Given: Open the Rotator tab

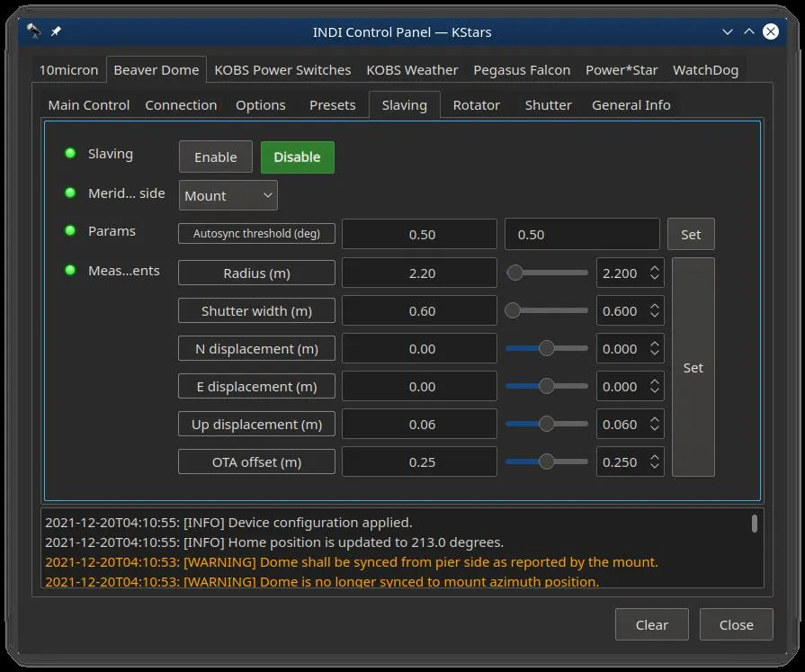Looking at the screenshot, I should tap(476, 104).
